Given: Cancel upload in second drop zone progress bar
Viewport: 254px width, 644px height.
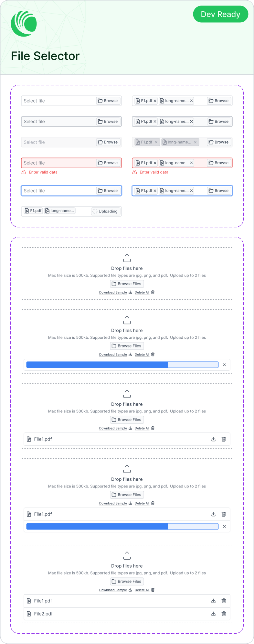Looking at the screenshot, I should [x=225, y=365].
